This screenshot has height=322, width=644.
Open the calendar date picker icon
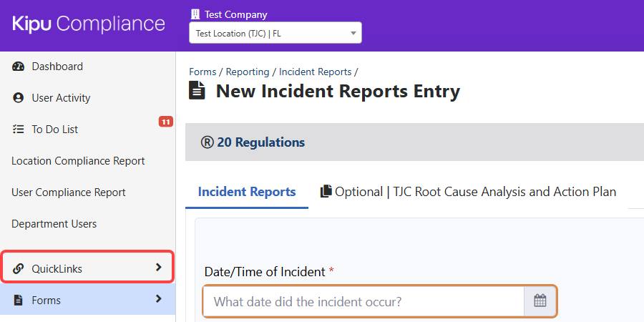tap(540, 301)
